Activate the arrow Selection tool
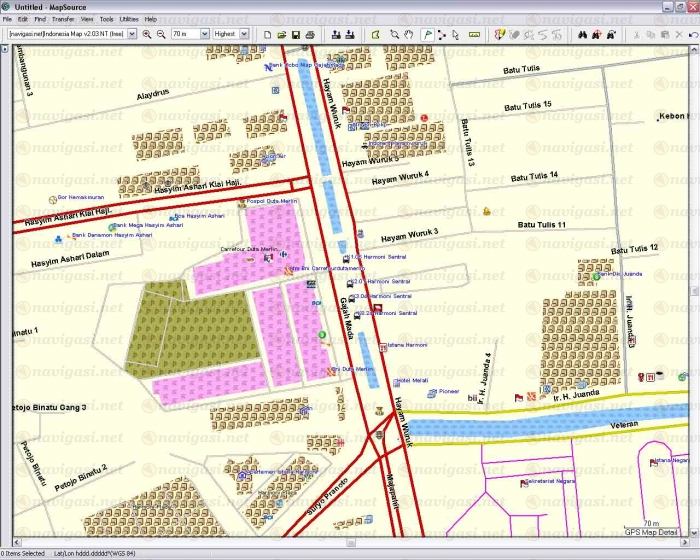 (456, 34)
